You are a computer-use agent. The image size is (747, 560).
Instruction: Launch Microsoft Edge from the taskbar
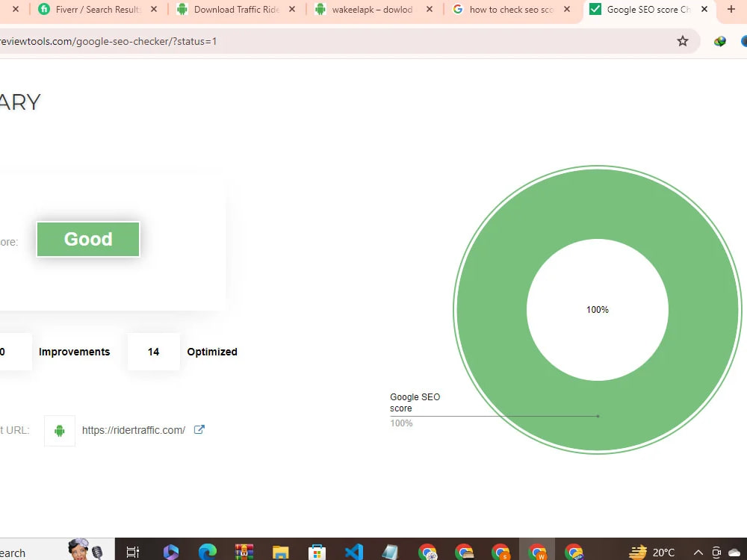point(207,553)
